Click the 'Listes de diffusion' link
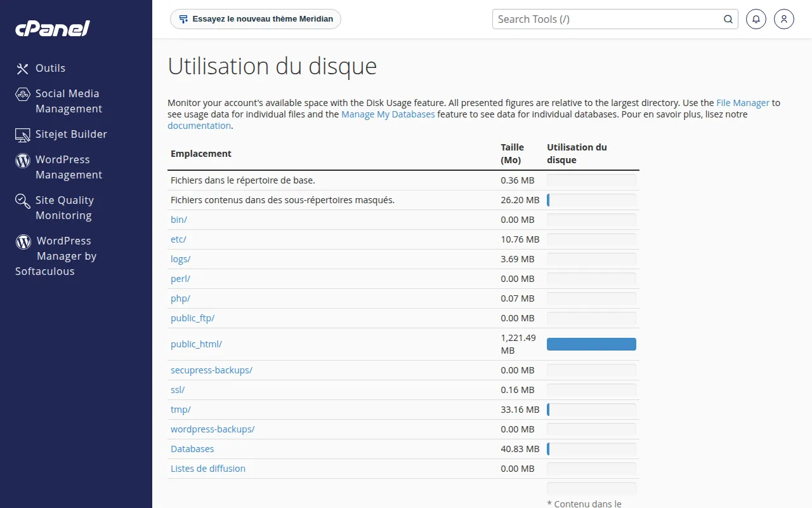Screen dimensions: 812x508 [208, 469]
